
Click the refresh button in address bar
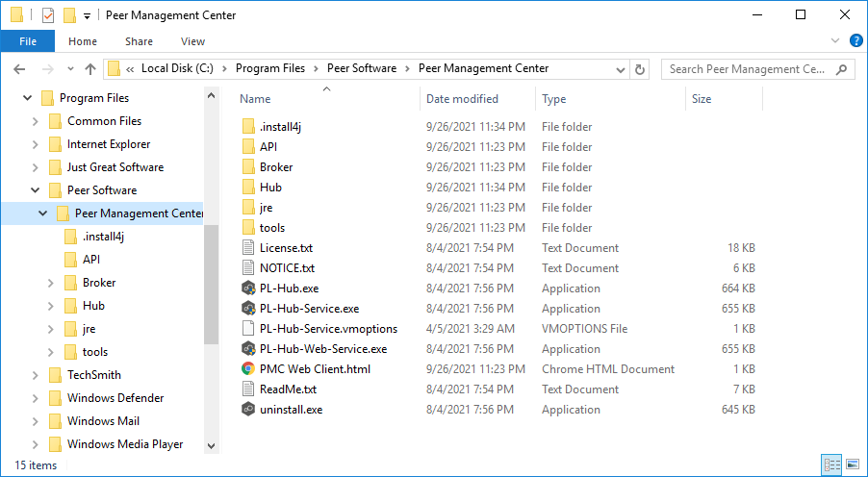click(x=641, y=69)
